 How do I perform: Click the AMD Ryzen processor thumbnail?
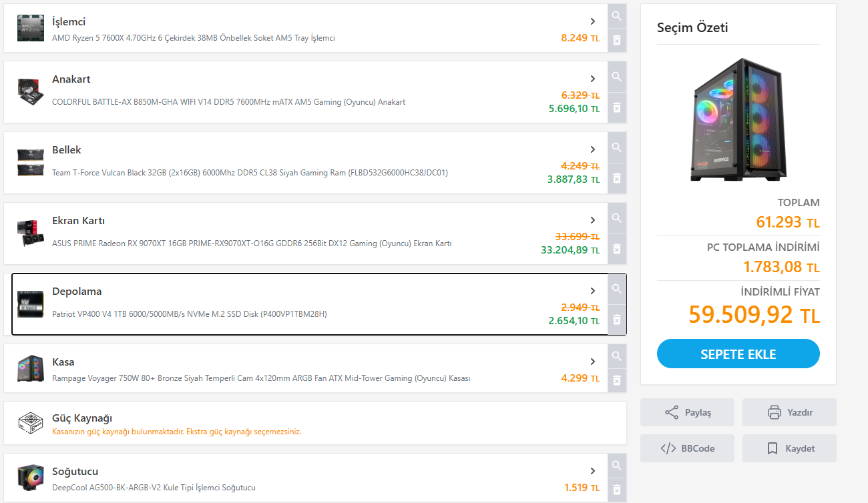[x=31, y=28]
